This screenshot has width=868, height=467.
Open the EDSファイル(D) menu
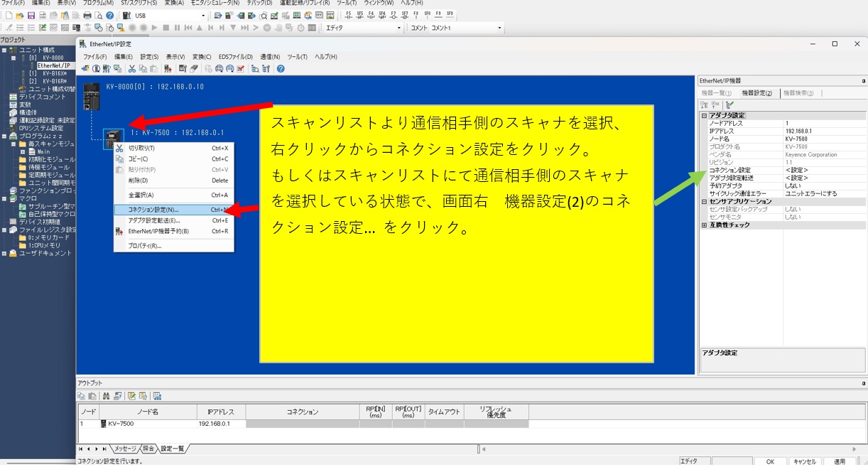point(235,57)
